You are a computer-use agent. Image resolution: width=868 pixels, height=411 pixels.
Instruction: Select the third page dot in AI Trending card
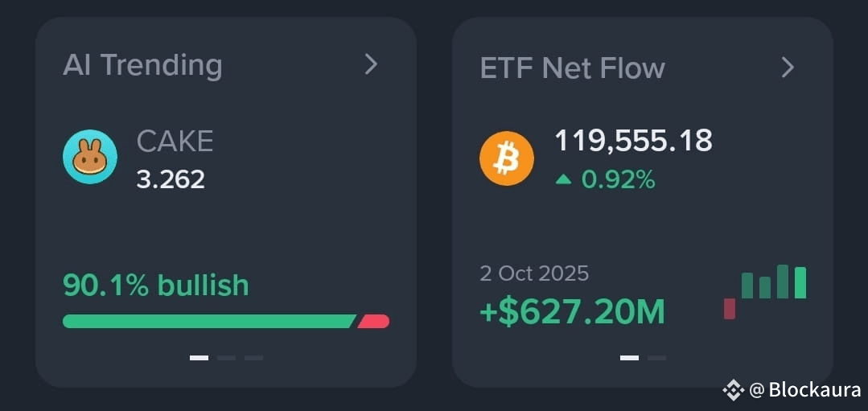(x=253, y=358)
